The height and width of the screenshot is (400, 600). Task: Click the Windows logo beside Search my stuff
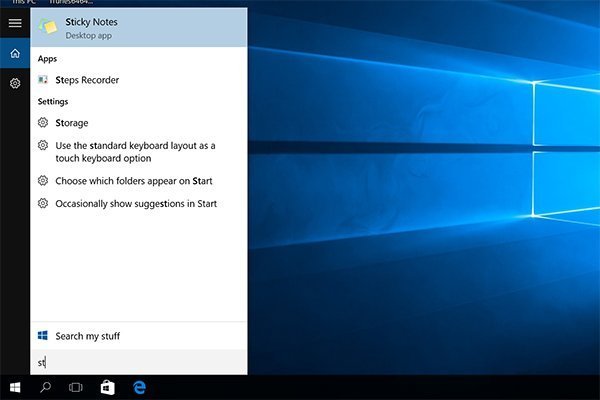[43, 336]
